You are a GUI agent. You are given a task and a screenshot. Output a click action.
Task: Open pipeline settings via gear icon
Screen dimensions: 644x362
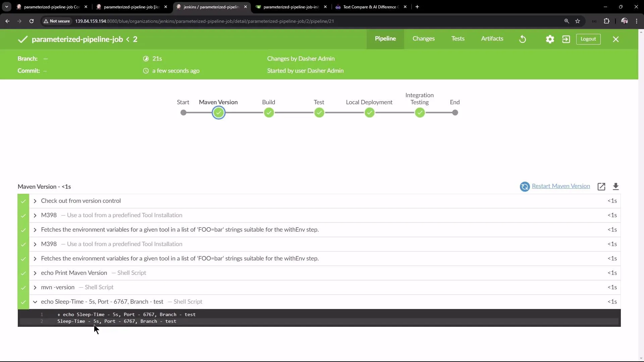pyautogui.click(x=550, y=39)
